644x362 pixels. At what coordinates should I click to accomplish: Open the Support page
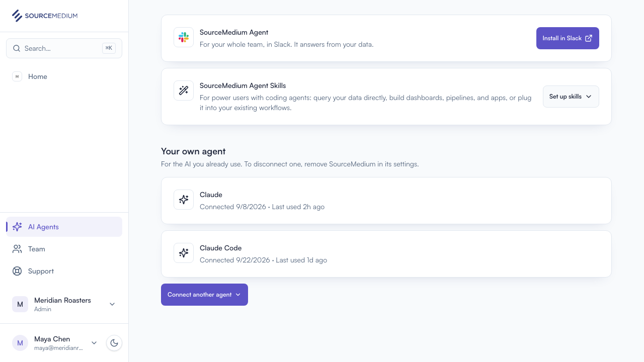tap(64, 271)
